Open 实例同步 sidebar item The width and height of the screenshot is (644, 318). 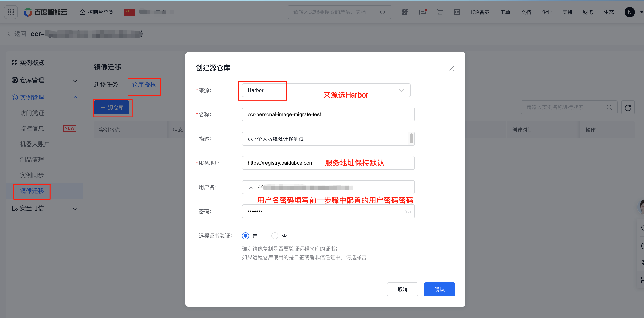(x=32, y=175)
